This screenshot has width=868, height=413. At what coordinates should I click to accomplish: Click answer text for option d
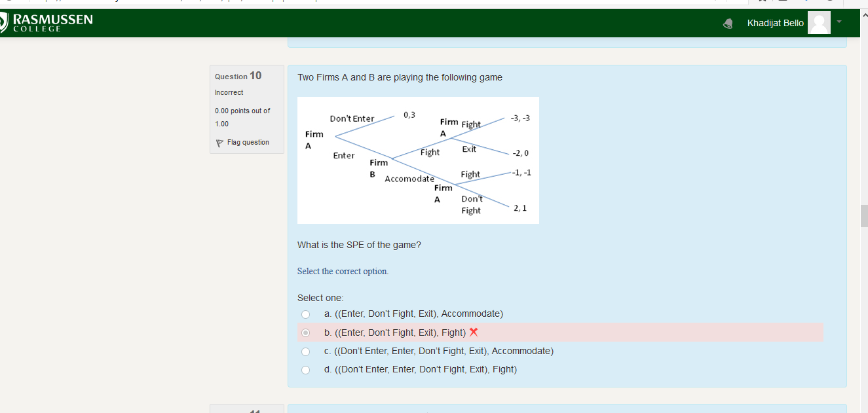coord(420,370)
